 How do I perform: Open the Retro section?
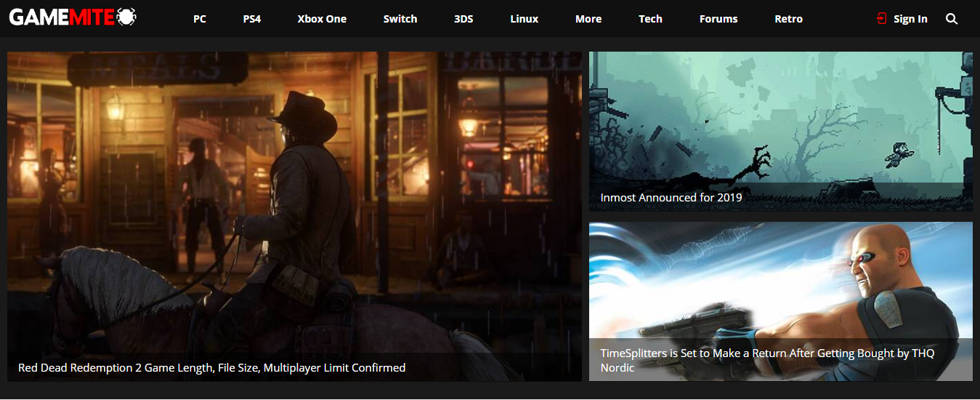click(x=789, y=19)
